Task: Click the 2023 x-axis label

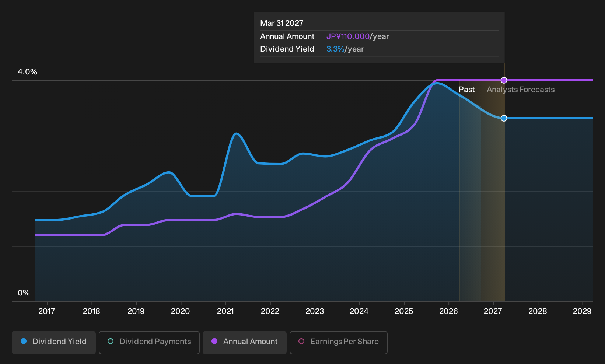Action: [x=315, y=311]
